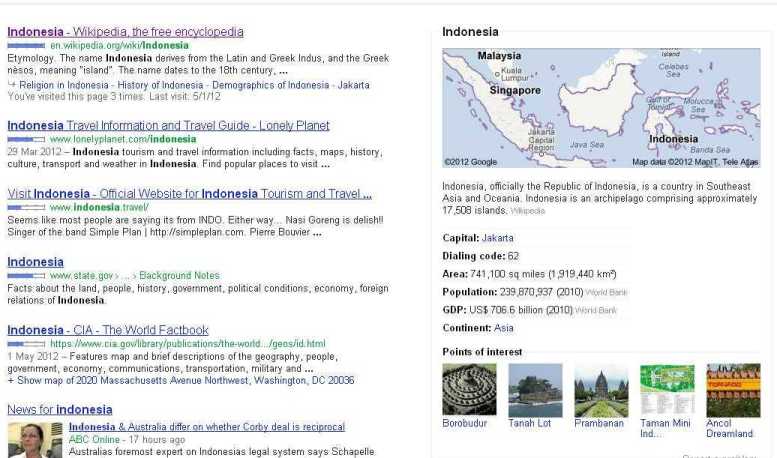Open the Borobudur text link
The height and width of the screenshot is (458, 777).
465,423
